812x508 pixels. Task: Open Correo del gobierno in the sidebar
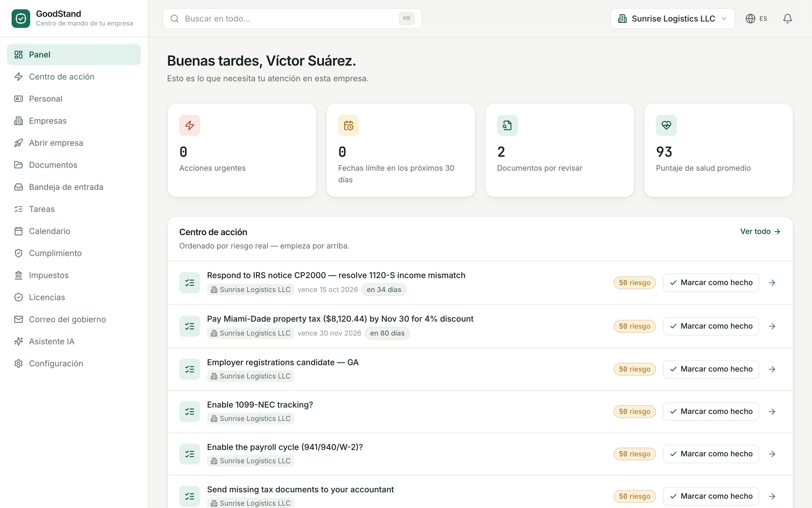point(74,319)
